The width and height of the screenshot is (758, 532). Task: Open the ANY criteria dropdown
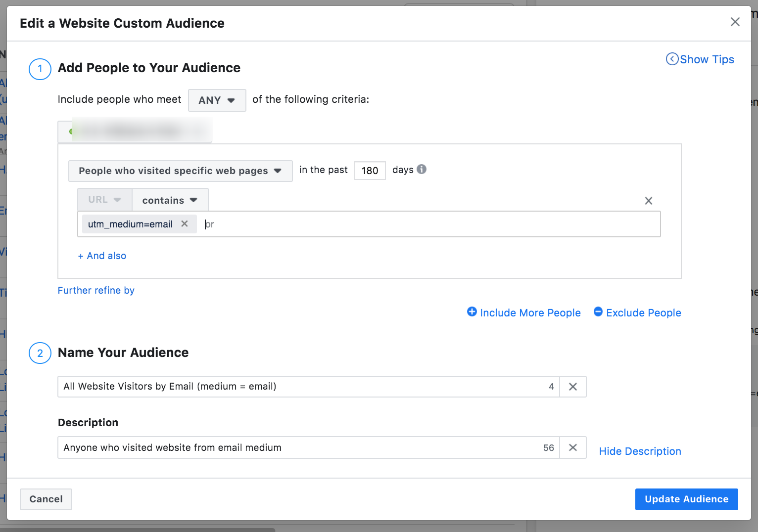[x=217, y=100]
